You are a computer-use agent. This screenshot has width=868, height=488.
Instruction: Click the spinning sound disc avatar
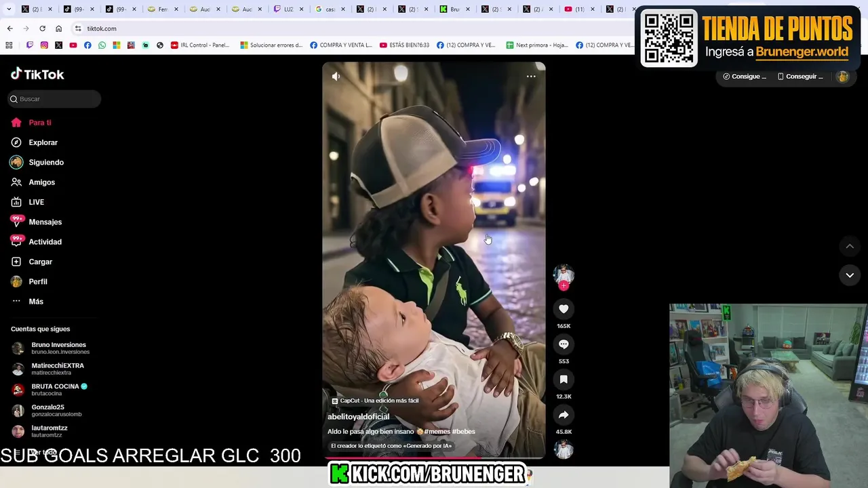click(x=564, y=449)
